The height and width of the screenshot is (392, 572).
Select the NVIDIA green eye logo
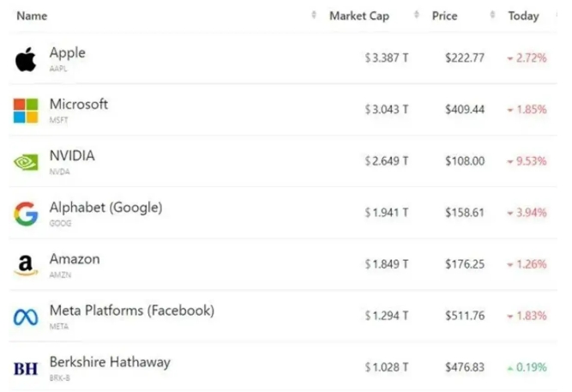tap(26, 162)
